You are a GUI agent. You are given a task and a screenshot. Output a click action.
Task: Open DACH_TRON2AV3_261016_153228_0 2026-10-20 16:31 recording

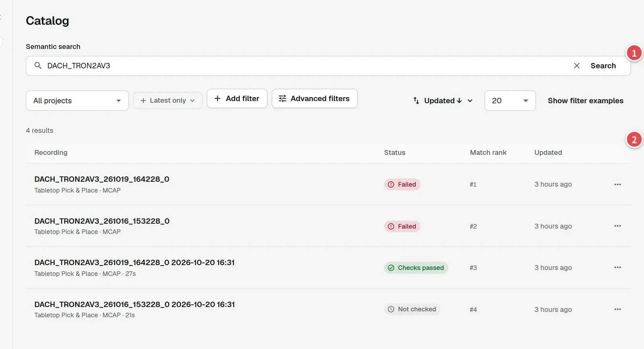point(134,304)
